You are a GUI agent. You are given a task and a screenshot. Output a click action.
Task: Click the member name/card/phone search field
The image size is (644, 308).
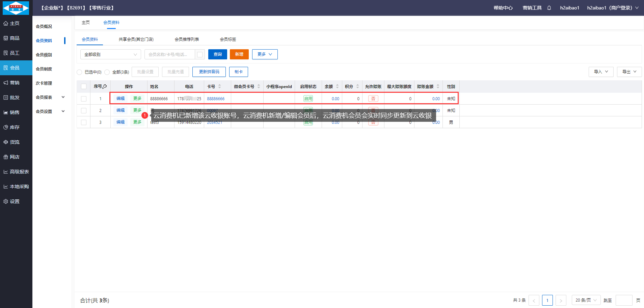[x=169, y=54]
